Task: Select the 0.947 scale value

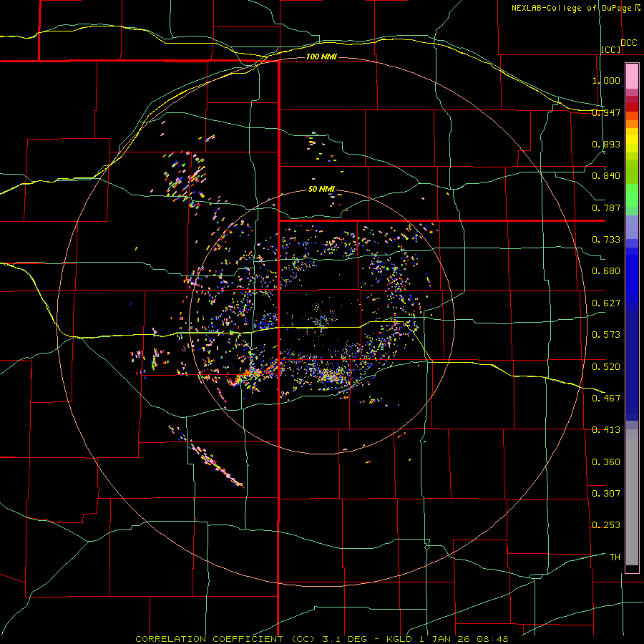Action: [606, 112]
